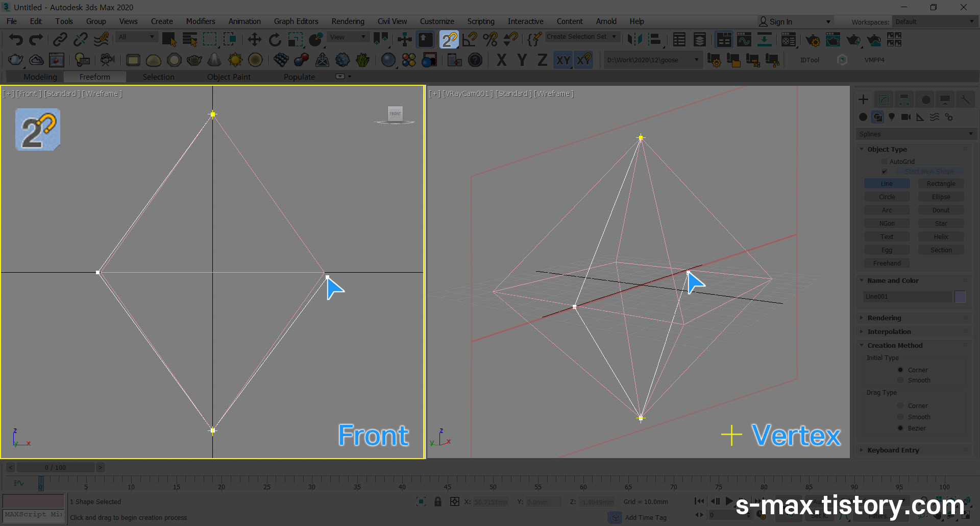Choose the Select and Move tool
The width and height of the screenshot is (980, 526).
(254, 39)
